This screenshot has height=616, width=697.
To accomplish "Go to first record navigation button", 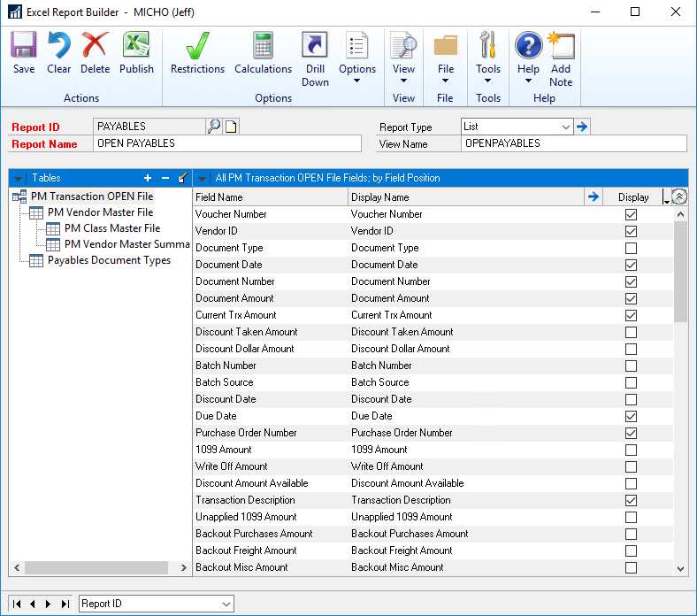I will (17, 604).
